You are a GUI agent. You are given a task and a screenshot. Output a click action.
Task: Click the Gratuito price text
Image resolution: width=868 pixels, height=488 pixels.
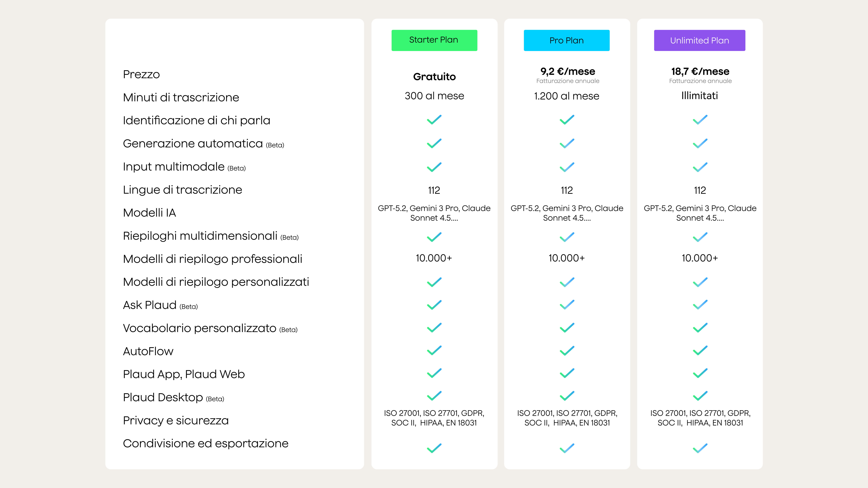pos(434,77)
